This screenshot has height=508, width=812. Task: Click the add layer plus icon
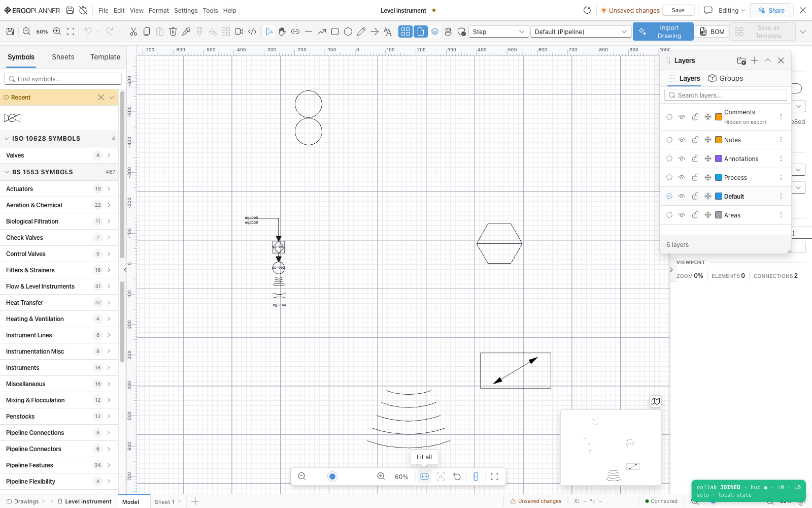[x=755, y=60]
